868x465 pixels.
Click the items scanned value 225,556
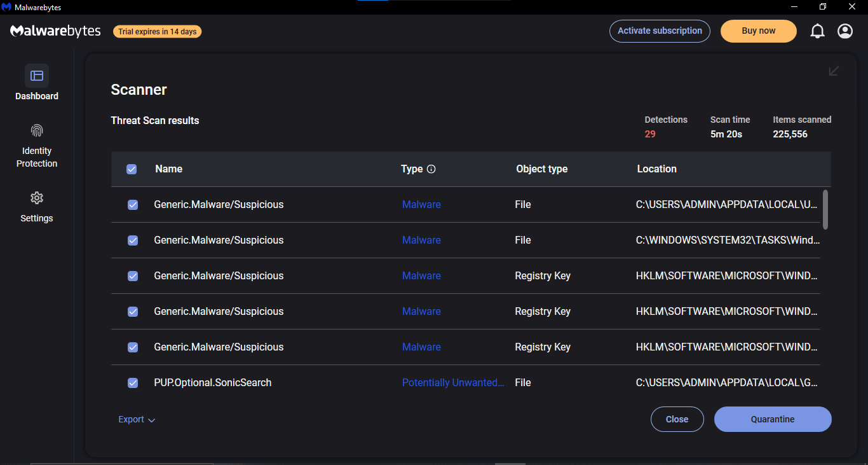click(790, 134)
